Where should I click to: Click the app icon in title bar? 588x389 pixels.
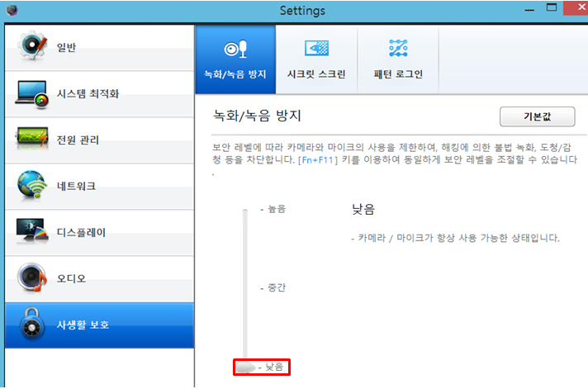pos(12,10)
